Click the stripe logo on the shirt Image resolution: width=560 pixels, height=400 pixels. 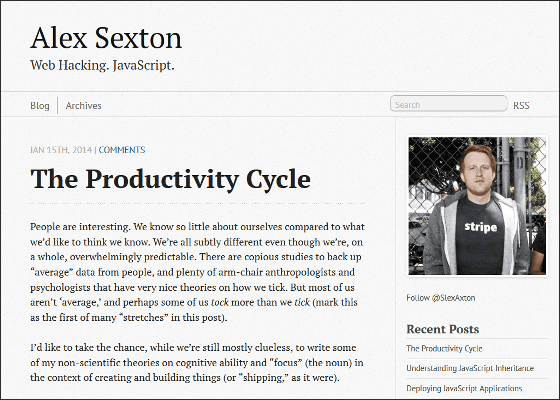(480, 227)
